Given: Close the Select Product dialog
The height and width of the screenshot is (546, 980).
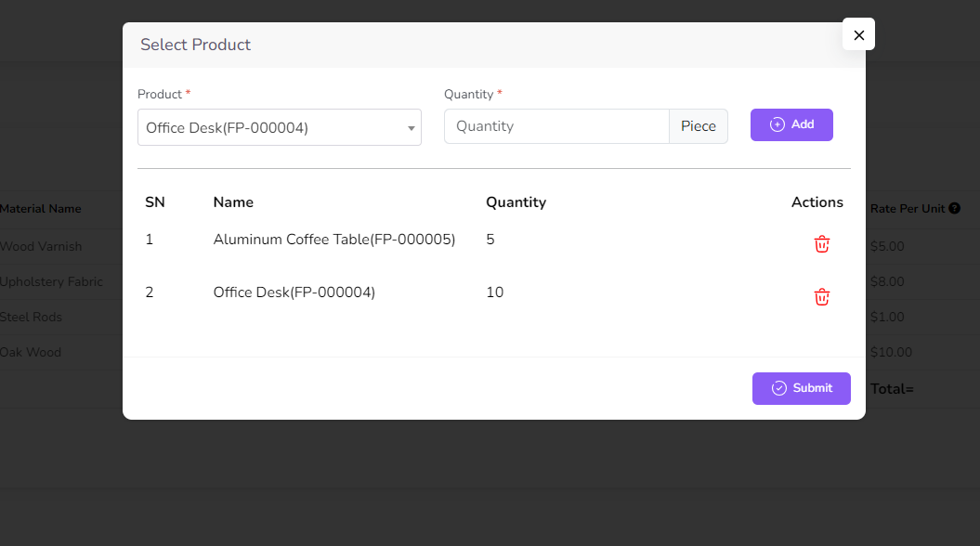Looking at the screenshot, I should pos(858,34).
